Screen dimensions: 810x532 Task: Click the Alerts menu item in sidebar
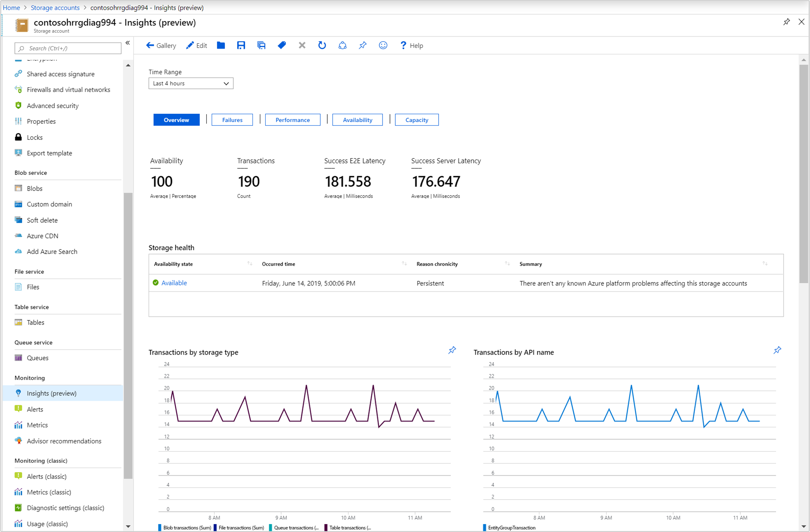click(35, 409)
